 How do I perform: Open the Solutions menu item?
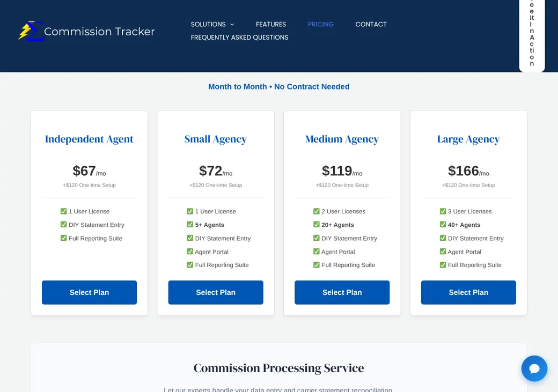(x=208, y=24)
